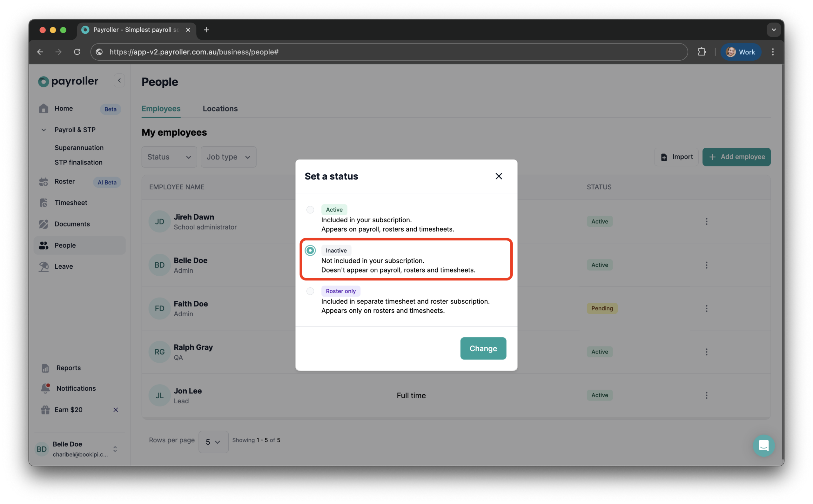The image size is (813, 504).
Task: Open the Timesheet section
Action: (x=71, y=202)
